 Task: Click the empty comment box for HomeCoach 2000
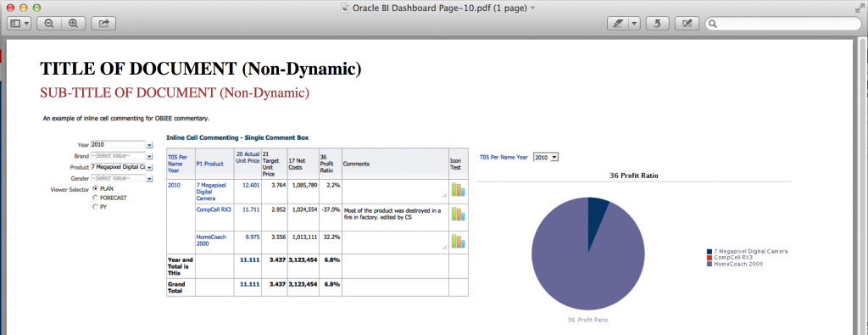point(395,242)
